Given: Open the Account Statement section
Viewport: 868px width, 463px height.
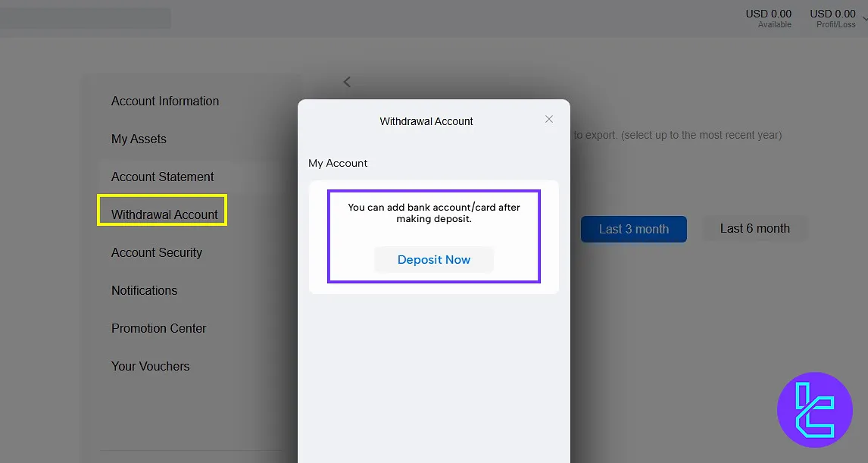Looking at the screenshot, I should pos(162,177).
